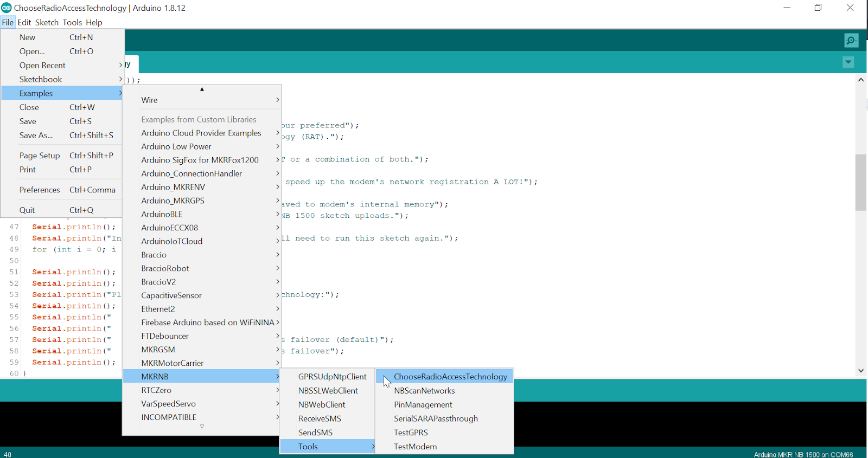Open ArduinoBLE examples submenu

click(202, 214)
